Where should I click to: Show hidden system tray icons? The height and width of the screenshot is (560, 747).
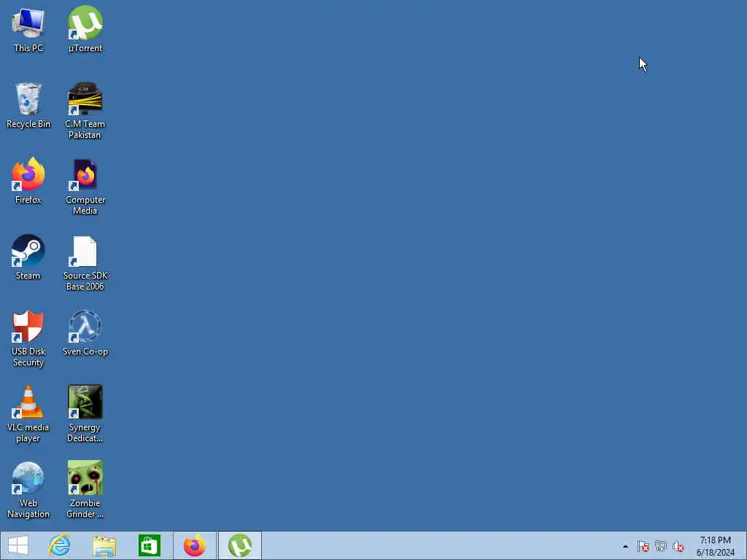(625, 546)
